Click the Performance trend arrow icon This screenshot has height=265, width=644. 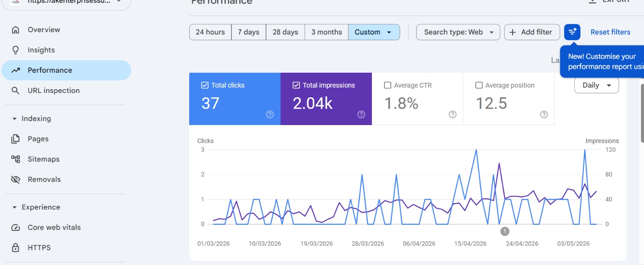pyautogui.click(x=16, y=70)
